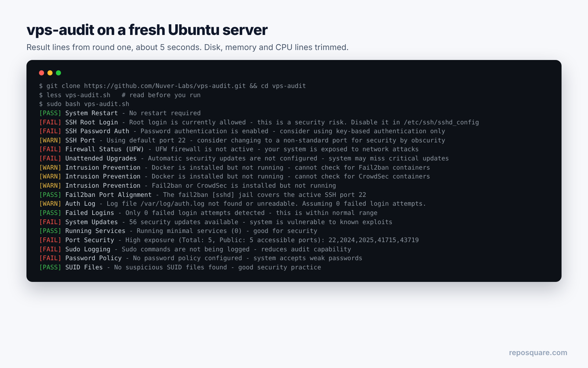Click the System Restart result line
Screen dimensions: 588x368
coord(120,113)
